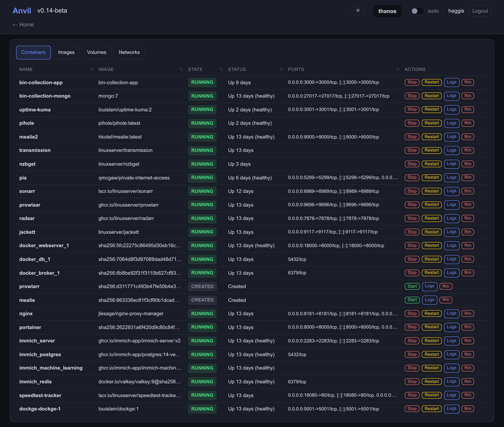
Task: Click the Anvil logo title
Action: pos(22,11)
